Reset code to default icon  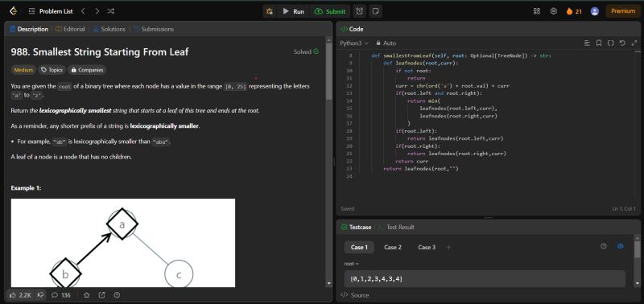point(622,43)
